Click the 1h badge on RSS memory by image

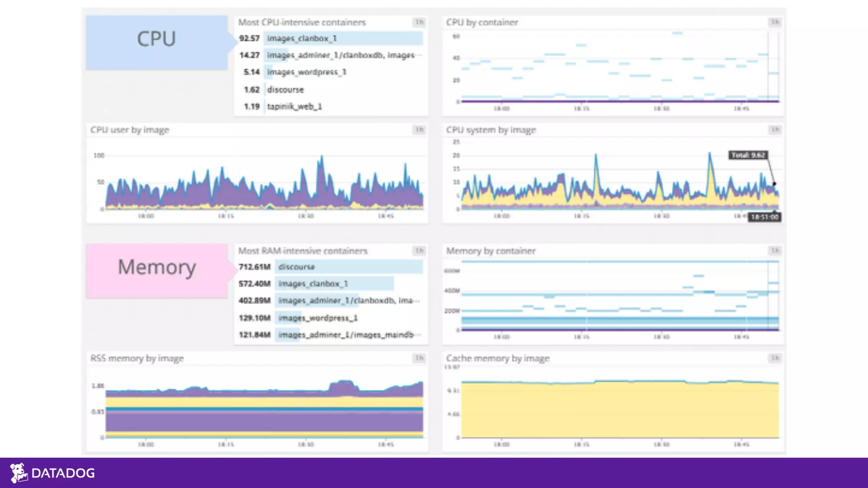(x=419, y=358)
